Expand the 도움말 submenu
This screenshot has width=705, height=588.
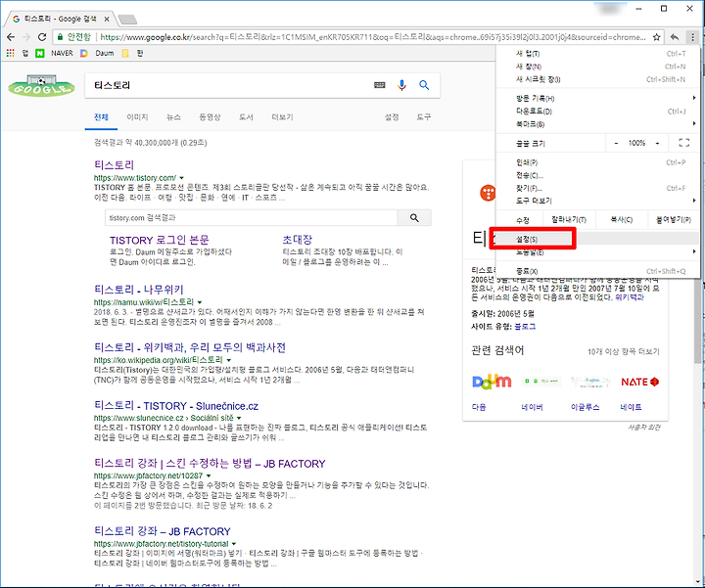tap(598, 252)
